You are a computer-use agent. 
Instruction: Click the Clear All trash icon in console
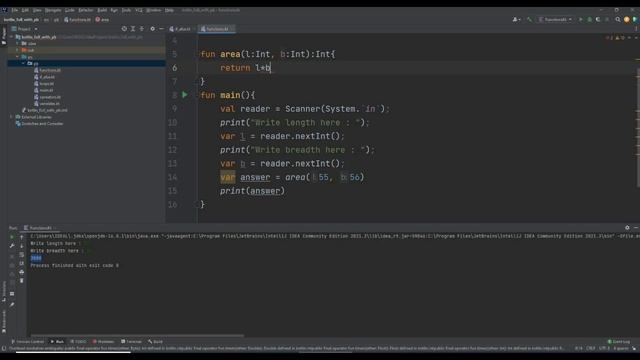(x=22, y=281)
